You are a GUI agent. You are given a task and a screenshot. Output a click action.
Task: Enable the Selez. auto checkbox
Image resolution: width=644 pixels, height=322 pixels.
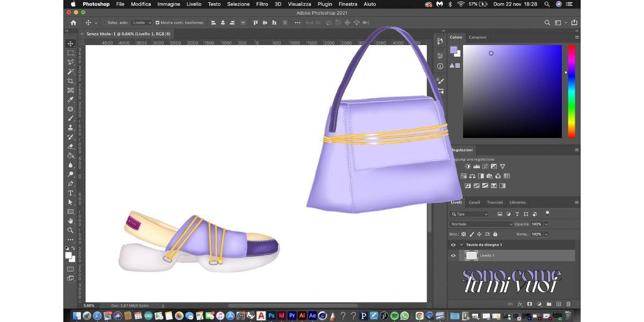[105, 23]
